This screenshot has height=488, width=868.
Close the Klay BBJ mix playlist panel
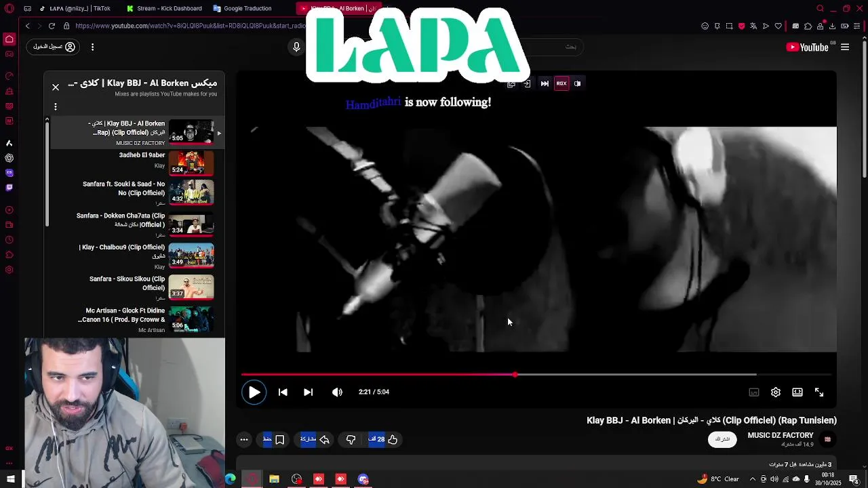[56, 87]
